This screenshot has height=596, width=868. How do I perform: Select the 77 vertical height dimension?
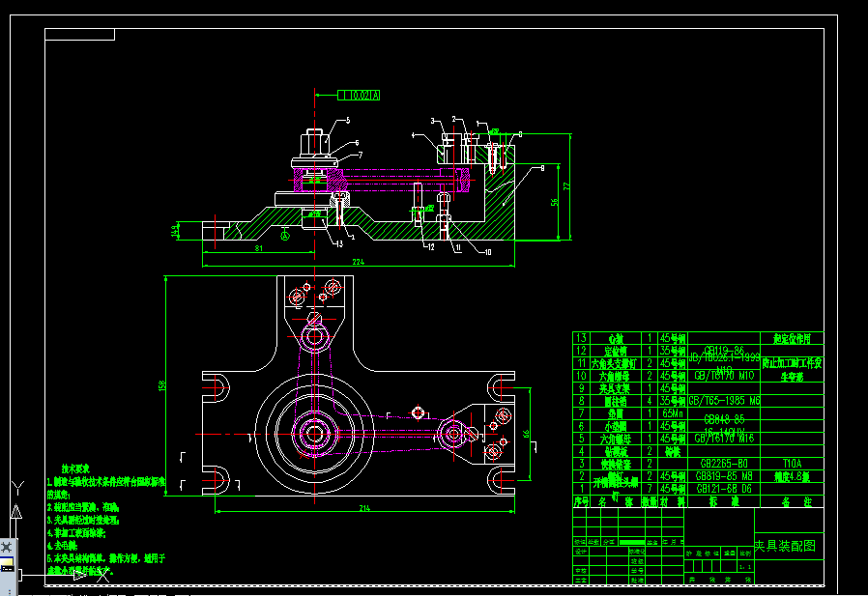[566, 186]
